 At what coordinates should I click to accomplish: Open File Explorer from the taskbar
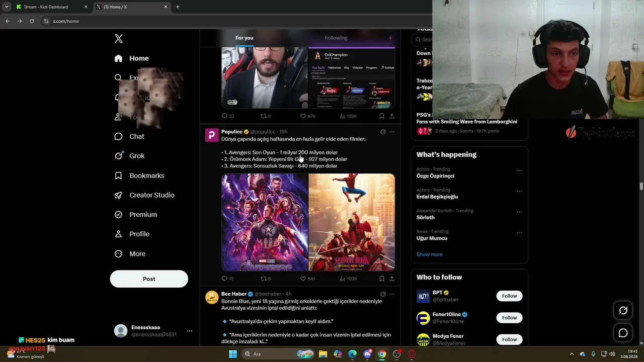[x=323, y=354]
